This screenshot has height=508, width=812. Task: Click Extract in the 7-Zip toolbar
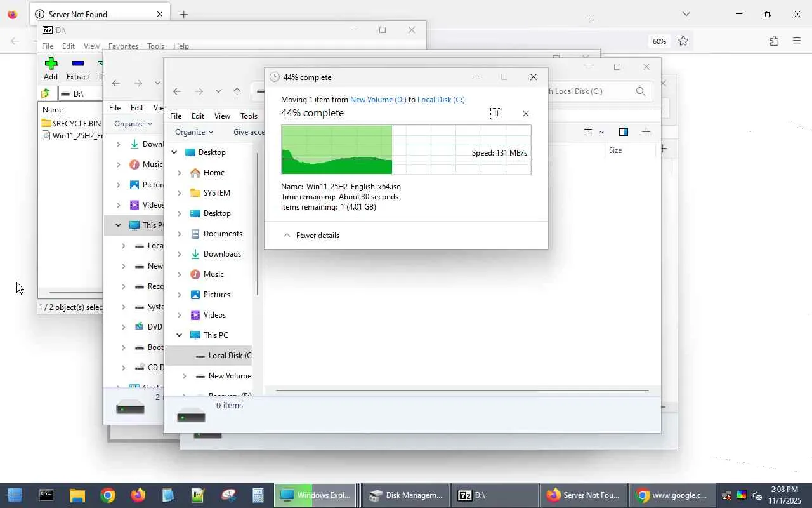78,69
